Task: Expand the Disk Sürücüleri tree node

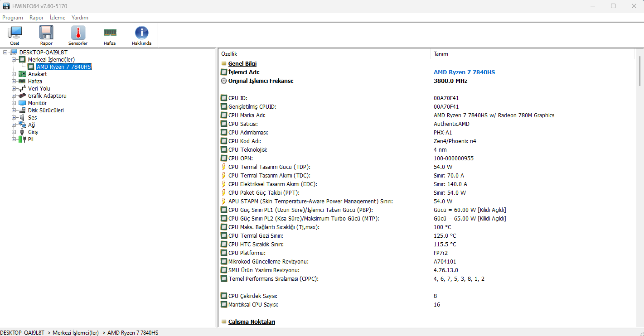Action: 14,110
